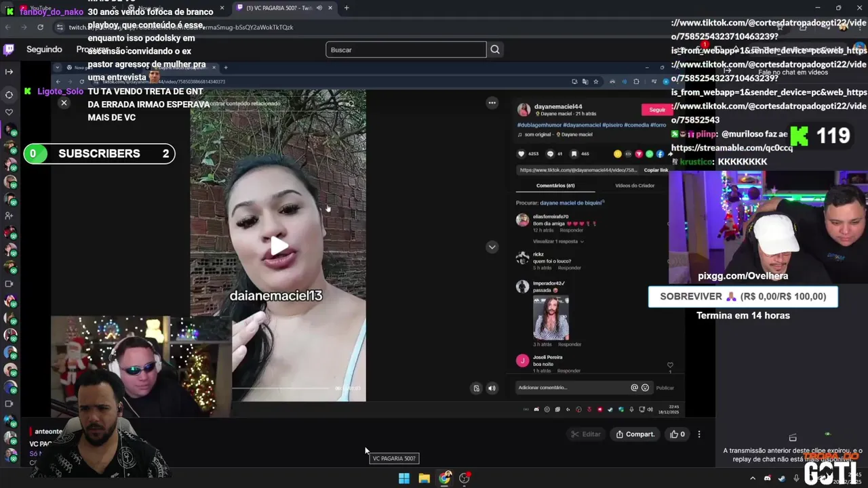The height and width of the screenshot is (488, 868).
Task: Click the #piseiro hashtag
Action: (614, 125)
